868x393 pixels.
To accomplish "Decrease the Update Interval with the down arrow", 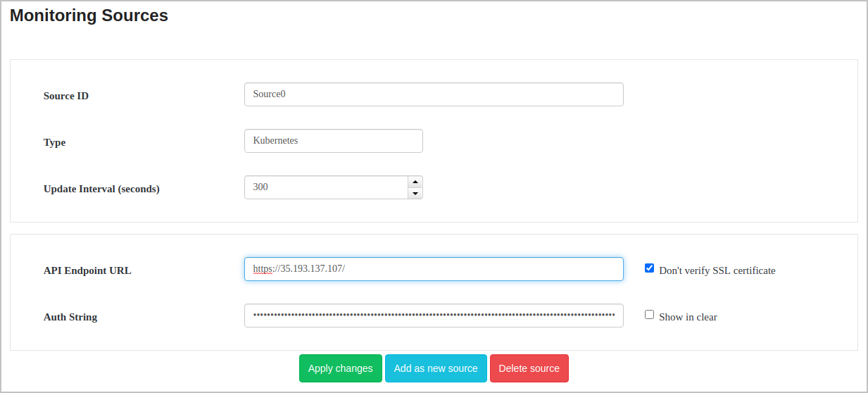I will (x=415, y=193).
